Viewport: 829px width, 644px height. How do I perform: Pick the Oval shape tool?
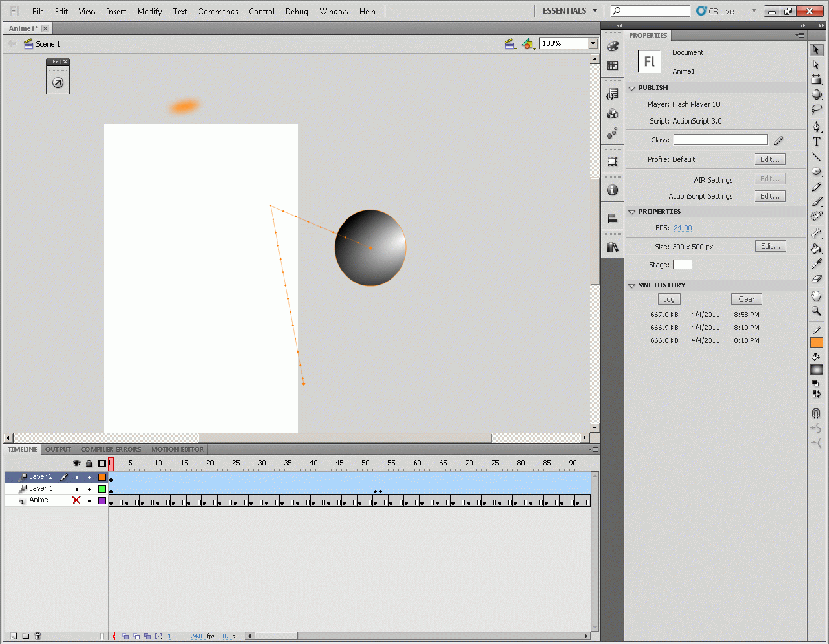click(816, 172)
